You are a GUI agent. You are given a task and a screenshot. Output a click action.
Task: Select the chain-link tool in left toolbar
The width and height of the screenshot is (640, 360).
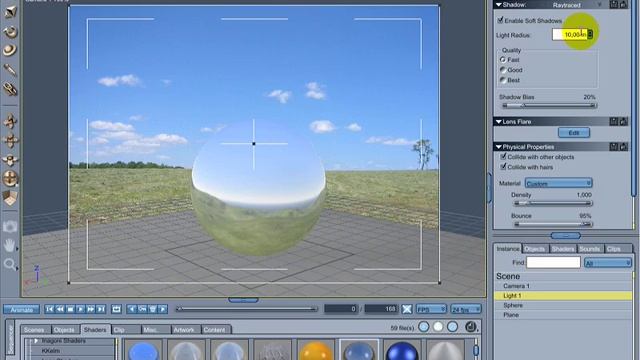(x=10, y=89)
